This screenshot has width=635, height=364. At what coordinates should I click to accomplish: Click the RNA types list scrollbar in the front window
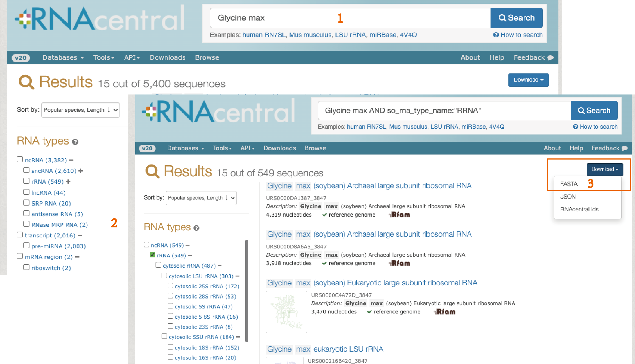click(247, 291)
